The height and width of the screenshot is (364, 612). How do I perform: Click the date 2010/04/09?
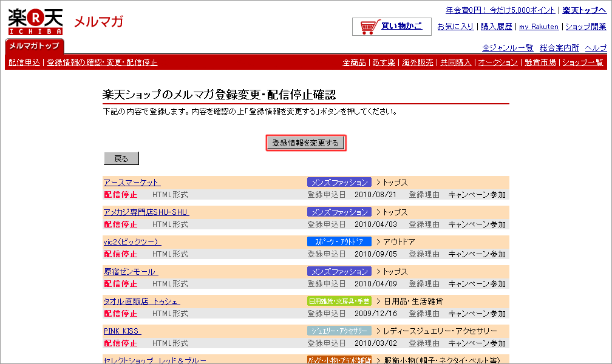point(375,284)
